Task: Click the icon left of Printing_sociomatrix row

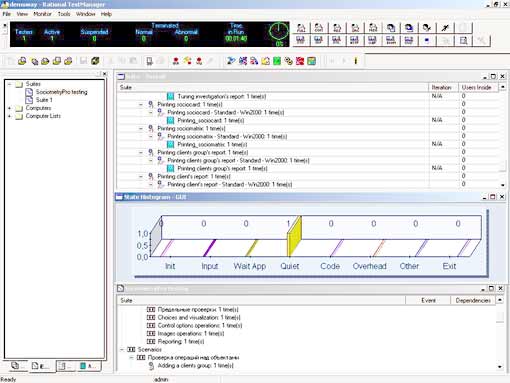Action: coord(170,144)
